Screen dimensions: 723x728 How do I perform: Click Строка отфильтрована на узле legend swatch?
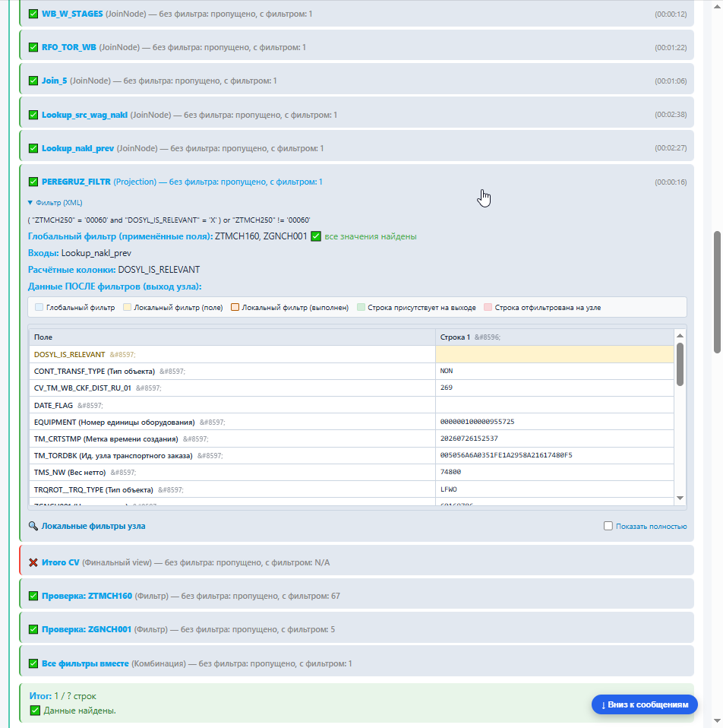click(x=488, y=307)
